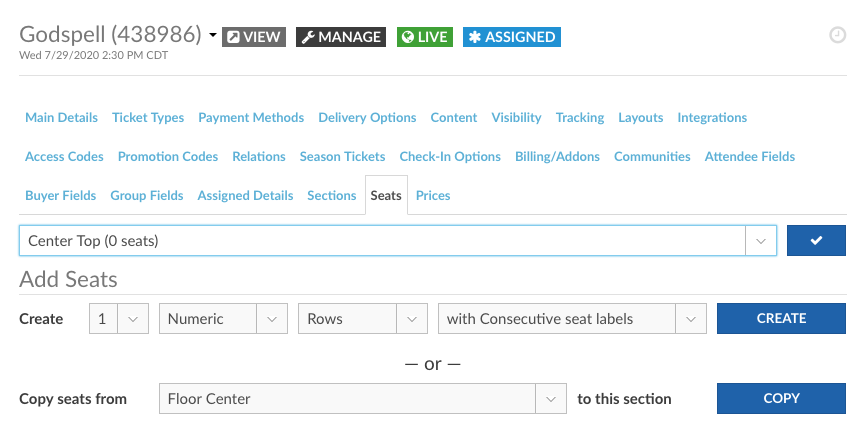The height and width of the screenshot is (446, 866).
Task: Select the Layouts tab
Action: 641,118
